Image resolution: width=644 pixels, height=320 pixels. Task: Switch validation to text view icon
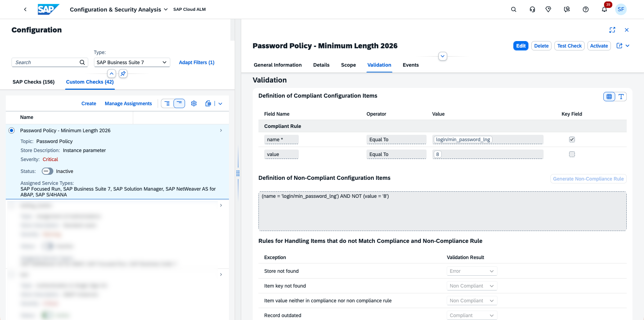point(621,97)
